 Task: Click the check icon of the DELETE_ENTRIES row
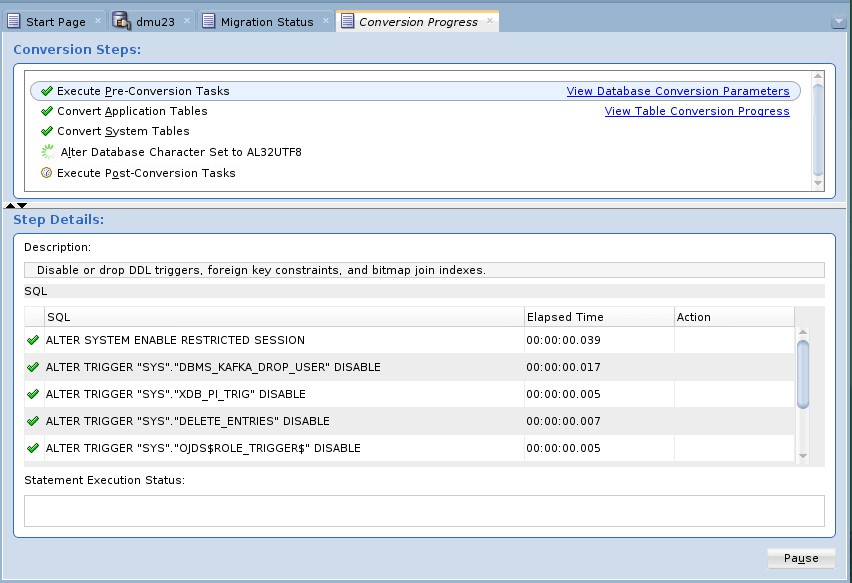click(x=33, y=421)
